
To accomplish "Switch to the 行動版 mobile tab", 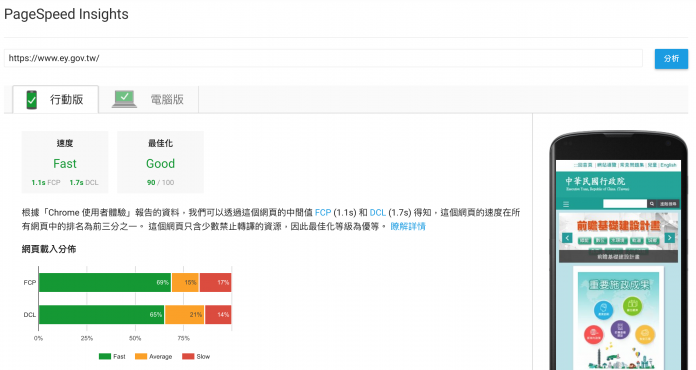I will click(55, 99).
